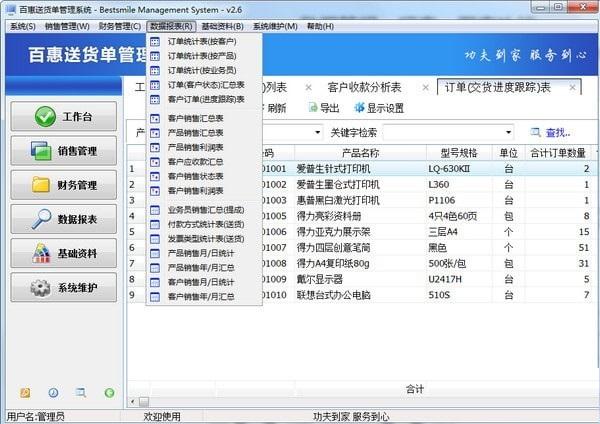Click the 合计订单数量 column header

tap(558, 153)
